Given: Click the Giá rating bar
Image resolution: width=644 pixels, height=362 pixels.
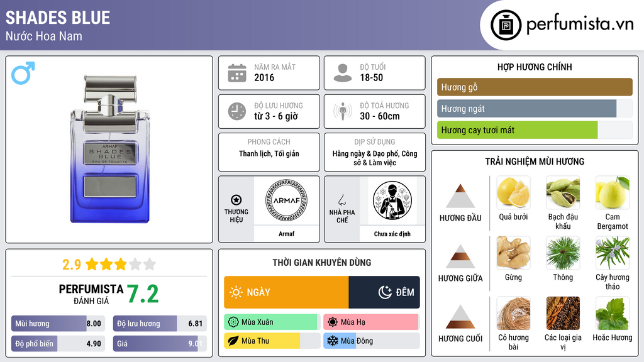Looking at the screenshot, I should coord(160,344).
